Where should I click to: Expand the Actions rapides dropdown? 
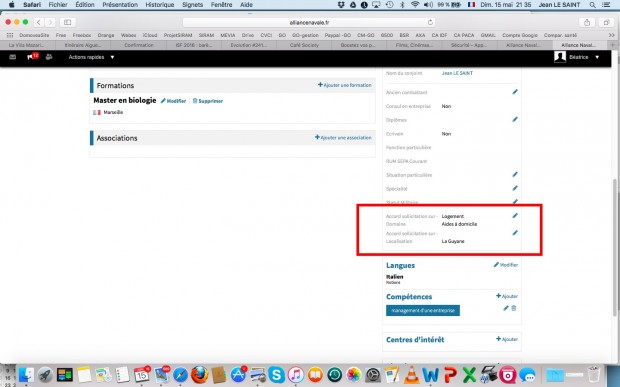pos(91,57)
